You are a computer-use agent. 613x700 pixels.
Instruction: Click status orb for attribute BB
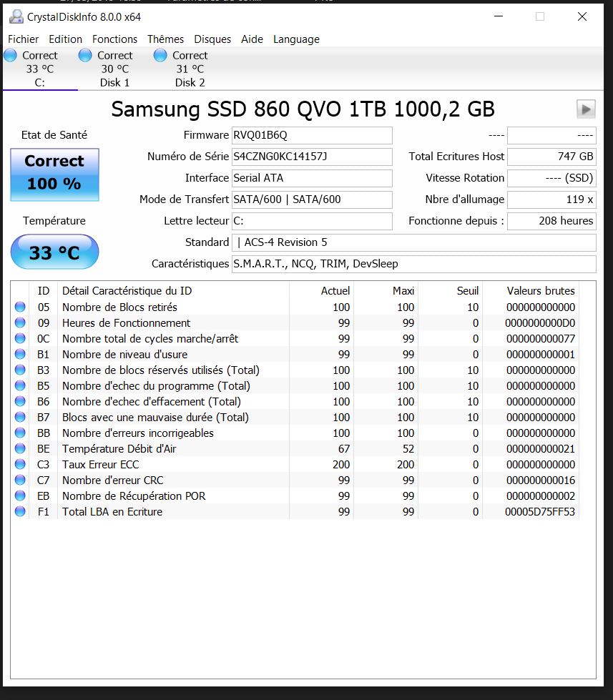pyautogui.click(x=20, y=433)
